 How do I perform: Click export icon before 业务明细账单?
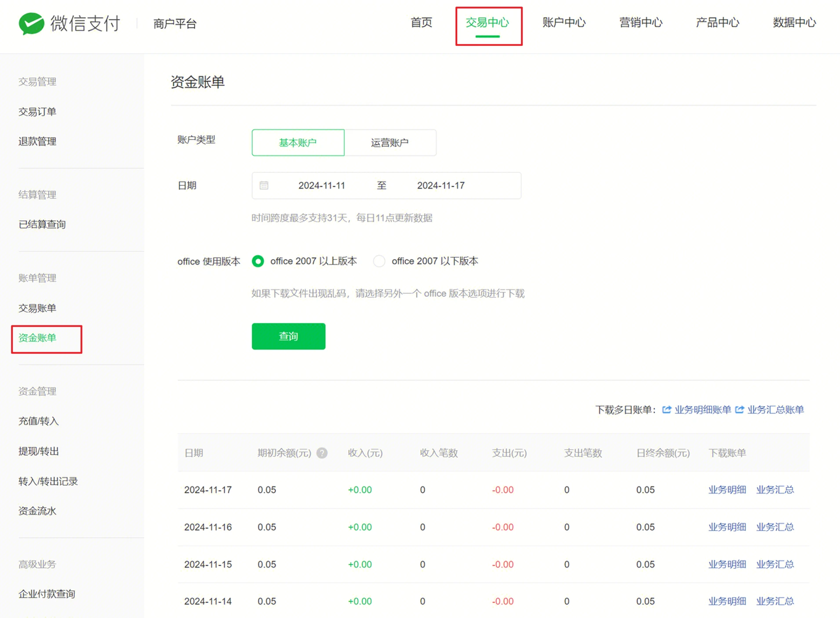coord(667,410)
